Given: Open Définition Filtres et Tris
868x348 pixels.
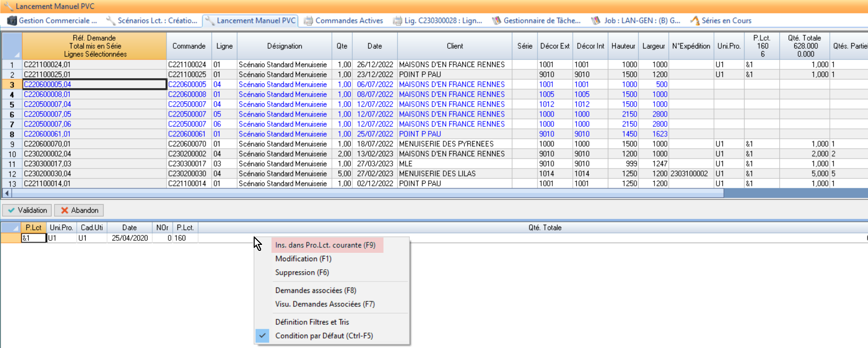Looking at the screenshot, I should (312, 322).
